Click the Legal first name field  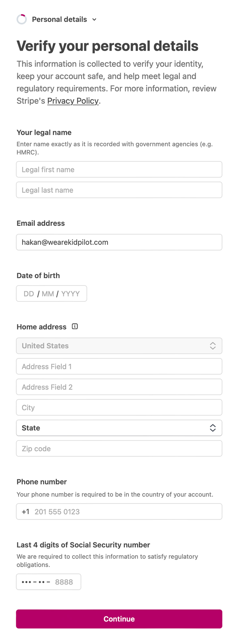[x=119, y=169]
